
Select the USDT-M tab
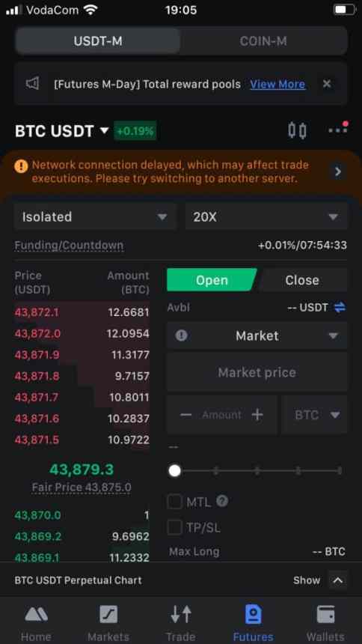(x=98, y=41)
